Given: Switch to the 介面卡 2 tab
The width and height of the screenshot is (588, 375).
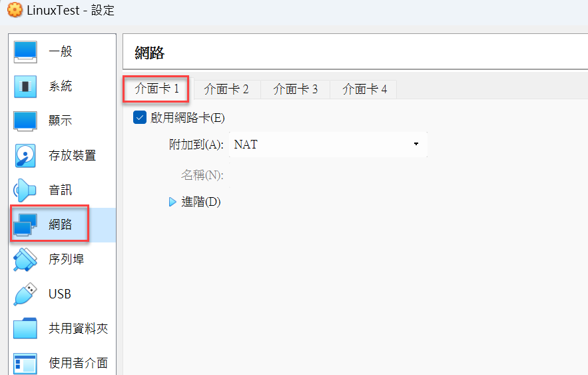Looking at the screenshot, I should (x=226, y=89).
